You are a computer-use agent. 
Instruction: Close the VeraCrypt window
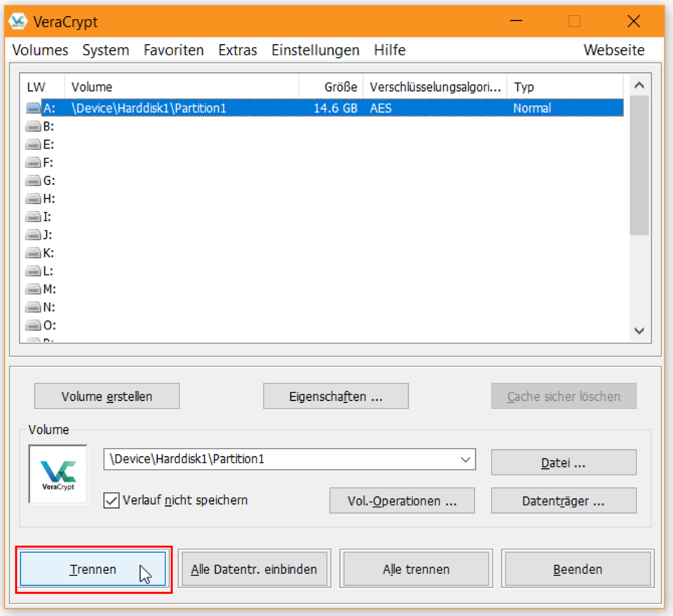point(634,21)
